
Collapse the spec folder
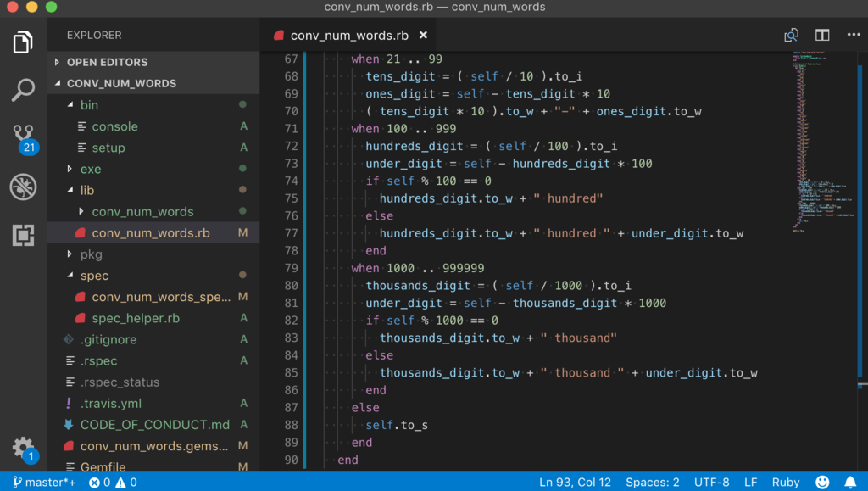(x=153, y=275)
